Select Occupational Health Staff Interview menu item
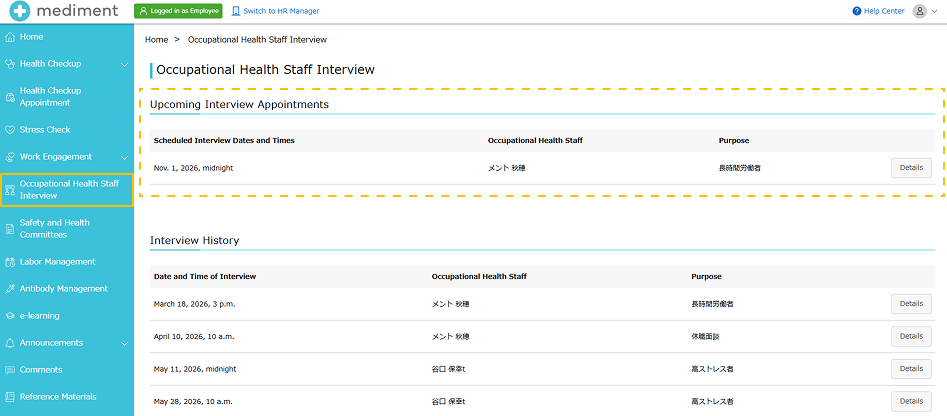Viewport: 947px width, 416px height. [67, 190]
